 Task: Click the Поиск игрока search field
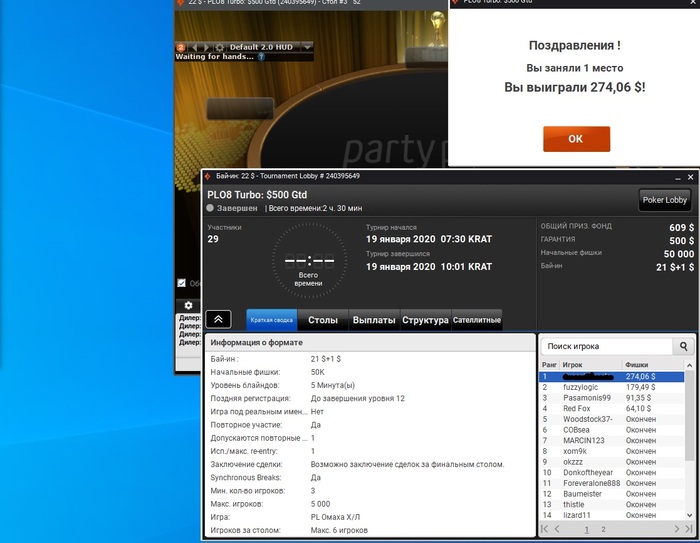point(607,346)
